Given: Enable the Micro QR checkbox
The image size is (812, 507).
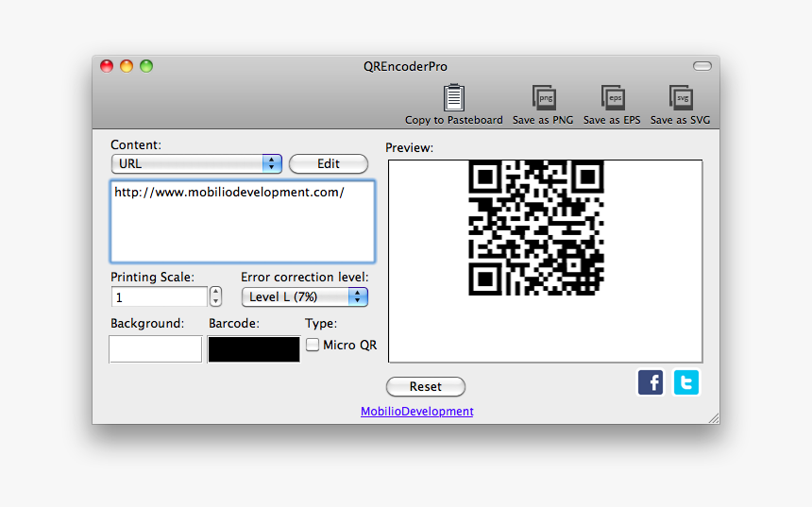Looking at the screenshot, I should pyautogui.click(x=313, y=345).
